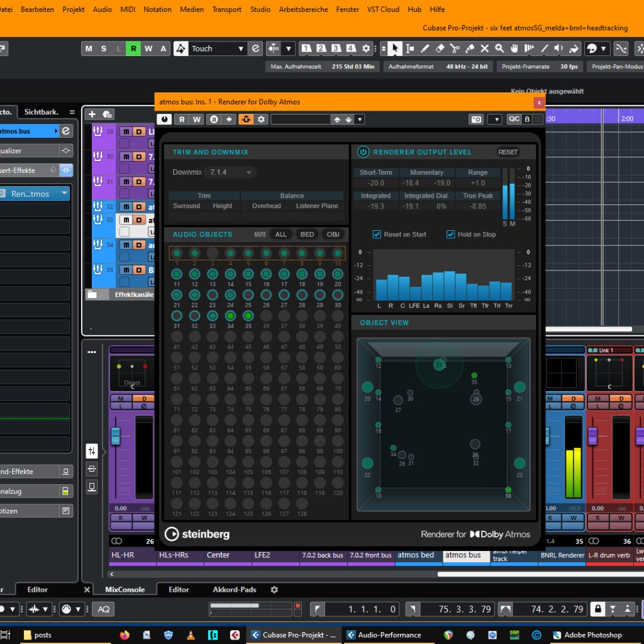The width and height of the screenshot is (644, 644).
Task: Select the Hand comp tool
Action: [x=514, y=48]
